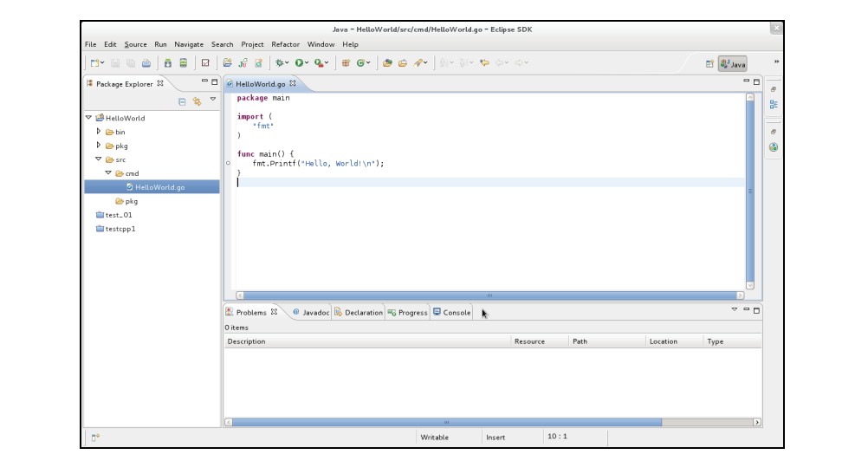Collapse the cmd folder
This screenshot has width=868, height=461.
108,173
